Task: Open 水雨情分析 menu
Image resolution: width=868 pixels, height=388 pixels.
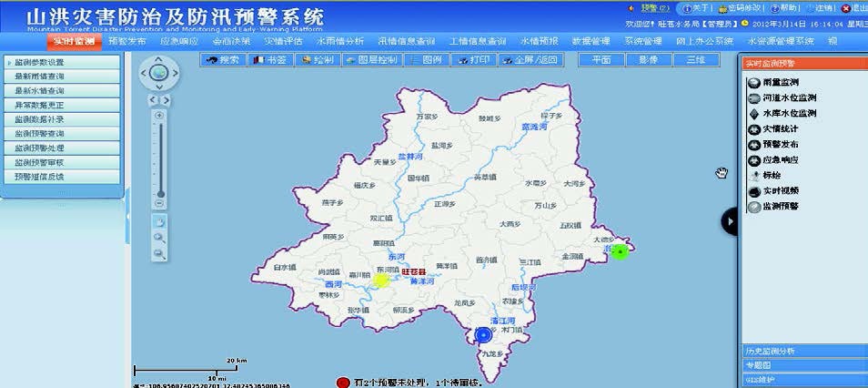Action: [x=340, y=42]
